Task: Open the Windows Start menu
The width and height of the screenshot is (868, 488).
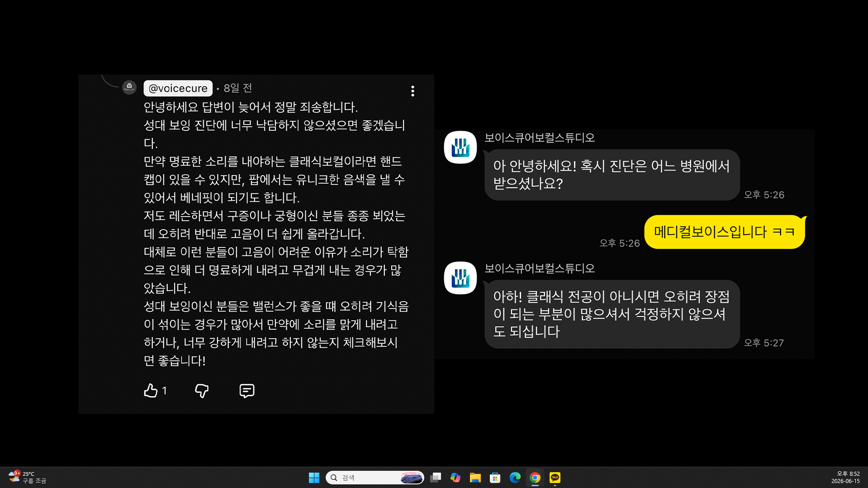Action: [314, 478]
